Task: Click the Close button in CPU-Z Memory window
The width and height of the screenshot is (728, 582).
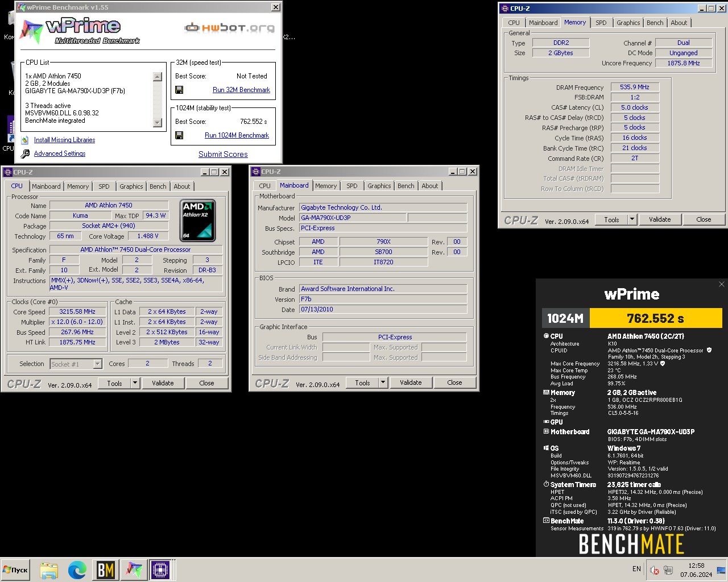Action: [x=704, y=219]
